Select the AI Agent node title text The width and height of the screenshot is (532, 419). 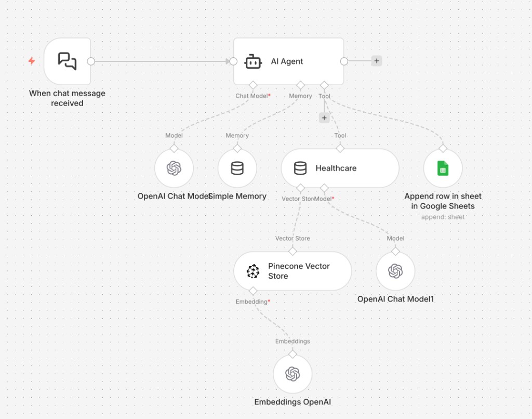(x=286, y=61)
